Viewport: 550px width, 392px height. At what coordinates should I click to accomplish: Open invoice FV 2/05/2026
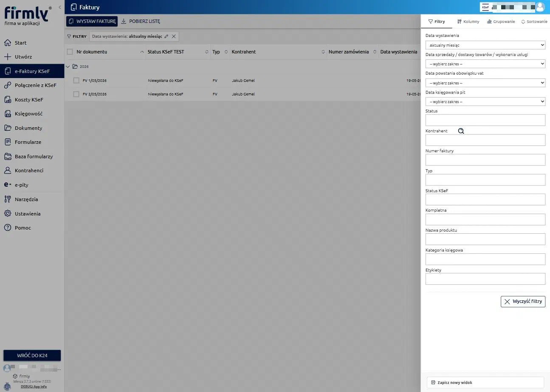[x=95, y=94]
